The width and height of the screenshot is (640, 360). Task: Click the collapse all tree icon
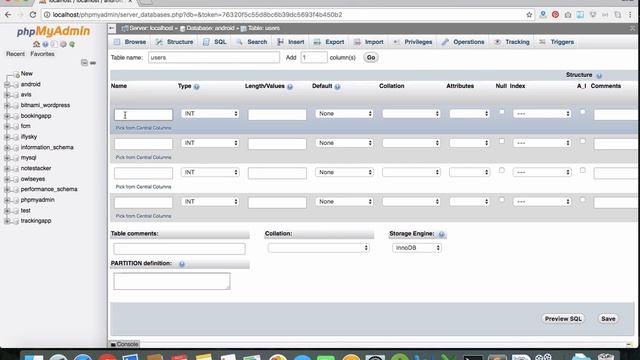(84, 62)
